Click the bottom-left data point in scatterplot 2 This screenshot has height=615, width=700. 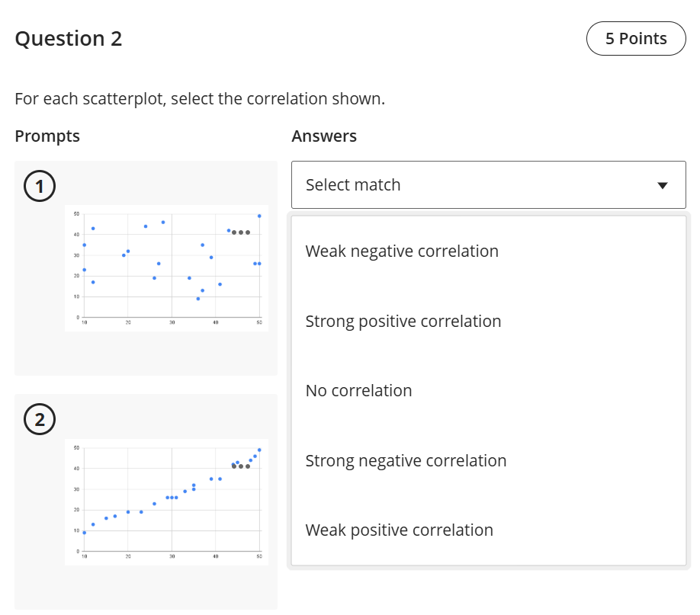84,533
